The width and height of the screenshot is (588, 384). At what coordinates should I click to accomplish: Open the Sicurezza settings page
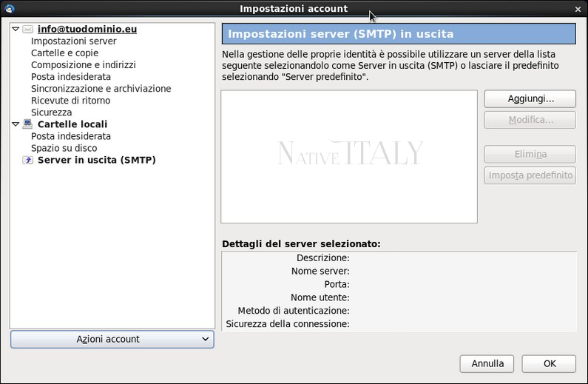(x=51, y=112)
